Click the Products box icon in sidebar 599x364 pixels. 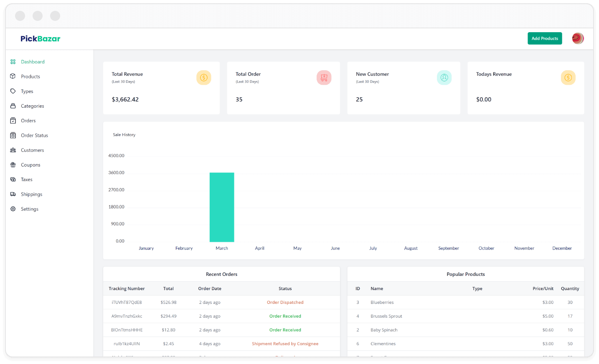coord(13,76)
